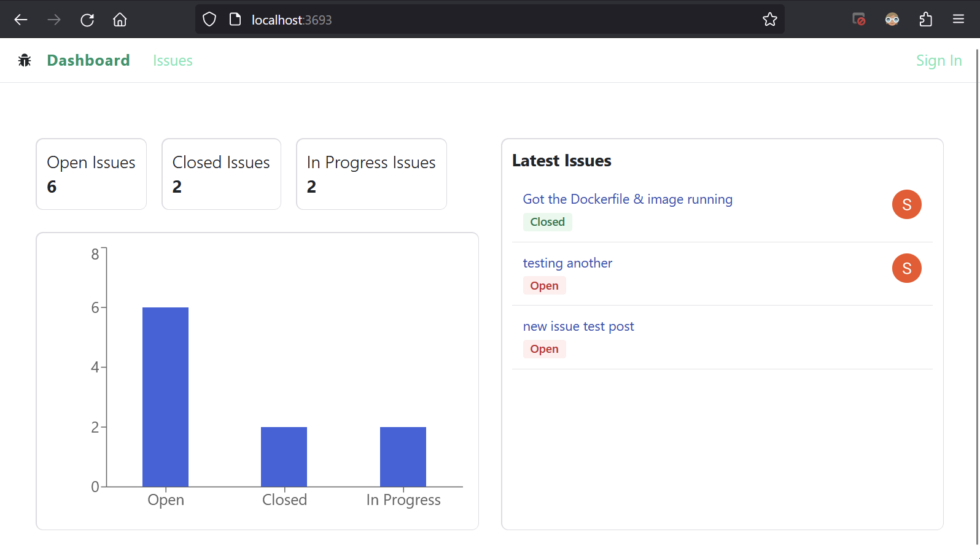Open the Closed Issues card

(221, 174)
